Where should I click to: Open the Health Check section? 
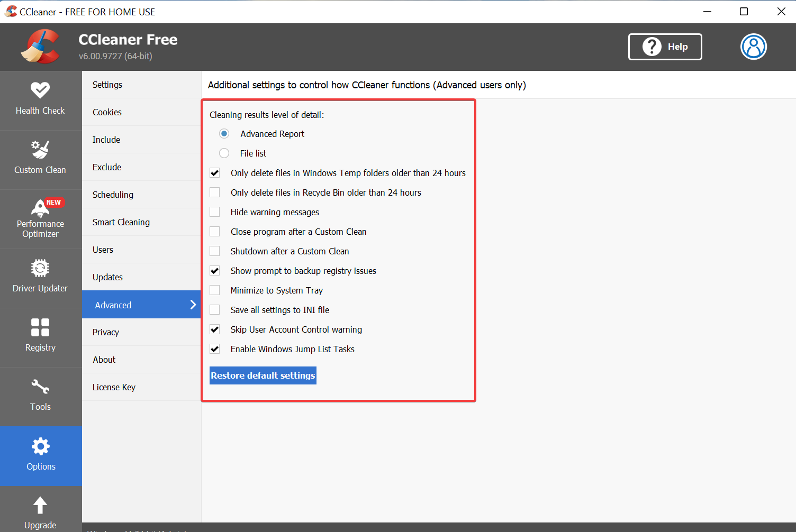[x=41, y=99]
